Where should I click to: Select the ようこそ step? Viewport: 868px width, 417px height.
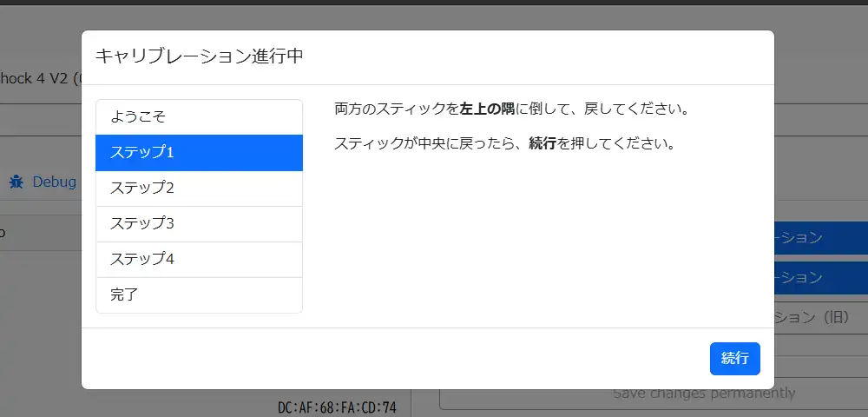200,117
